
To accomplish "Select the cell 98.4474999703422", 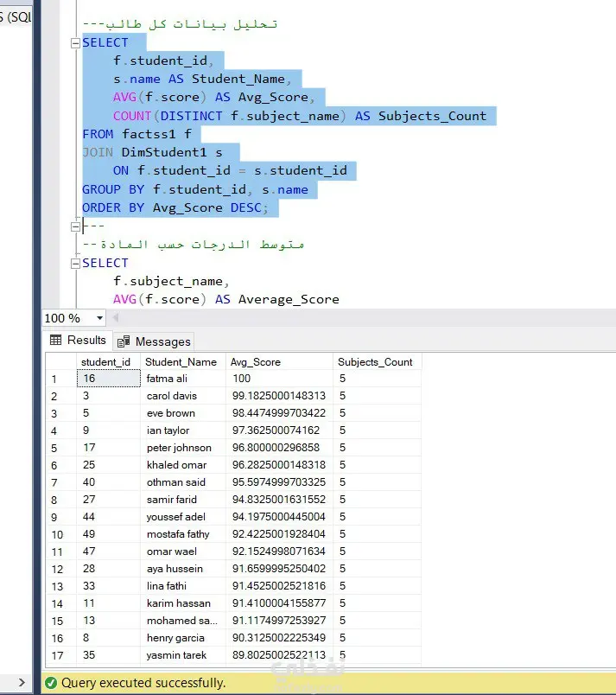I will [279, 413].
